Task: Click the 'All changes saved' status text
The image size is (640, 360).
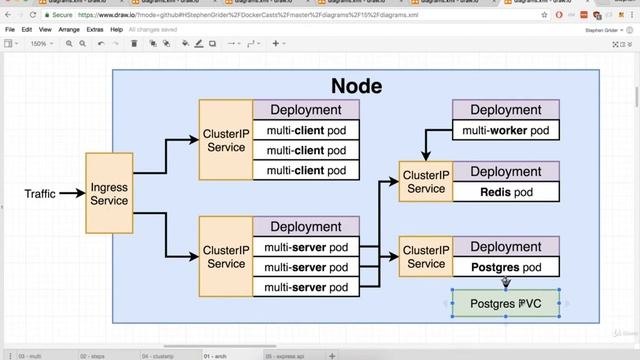Action: [x=153, y=29]
